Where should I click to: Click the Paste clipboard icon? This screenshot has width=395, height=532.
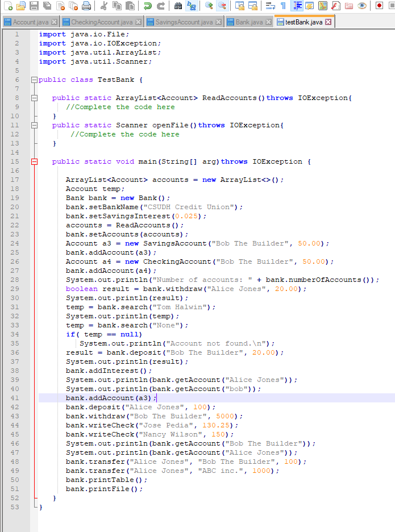tap(130, 6)
